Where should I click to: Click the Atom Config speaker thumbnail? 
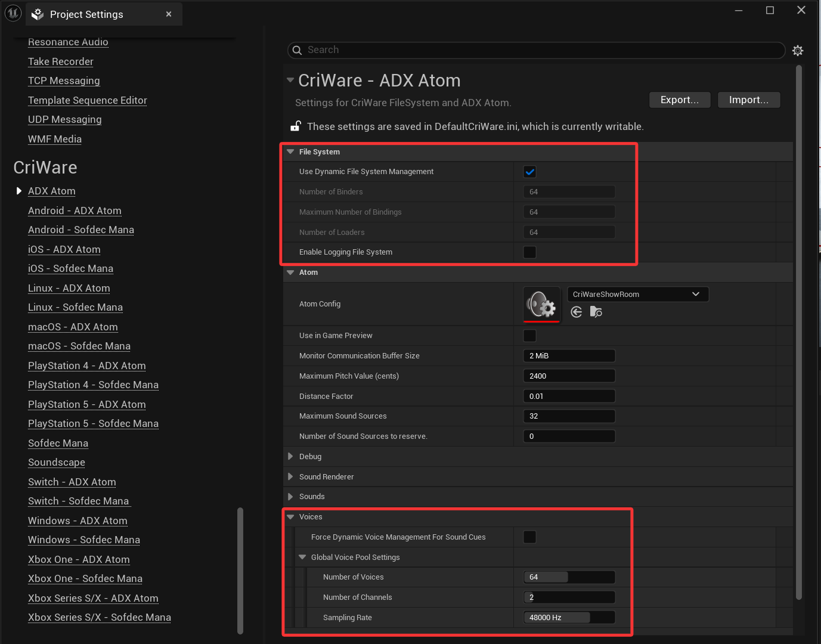point(541,304)
